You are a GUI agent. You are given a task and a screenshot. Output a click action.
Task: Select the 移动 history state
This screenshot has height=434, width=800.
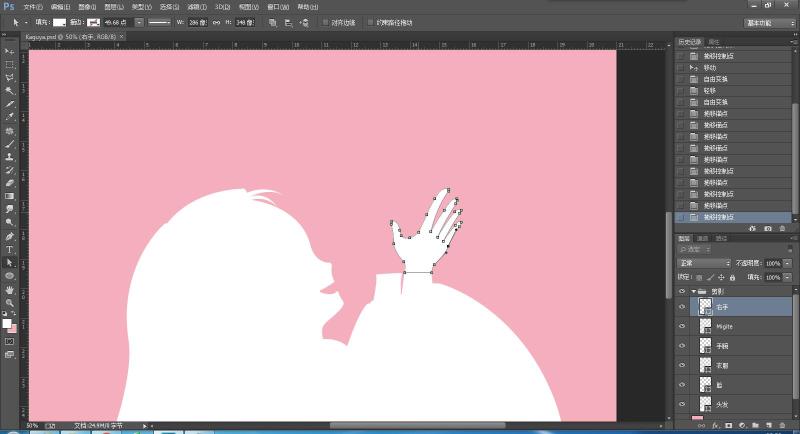pos(733,67)
